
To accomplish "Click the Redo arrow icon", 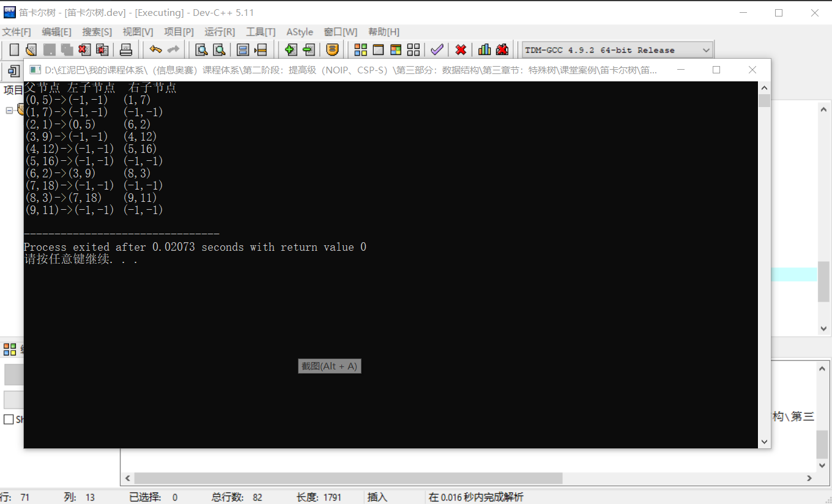I will [x=173, y=50].
